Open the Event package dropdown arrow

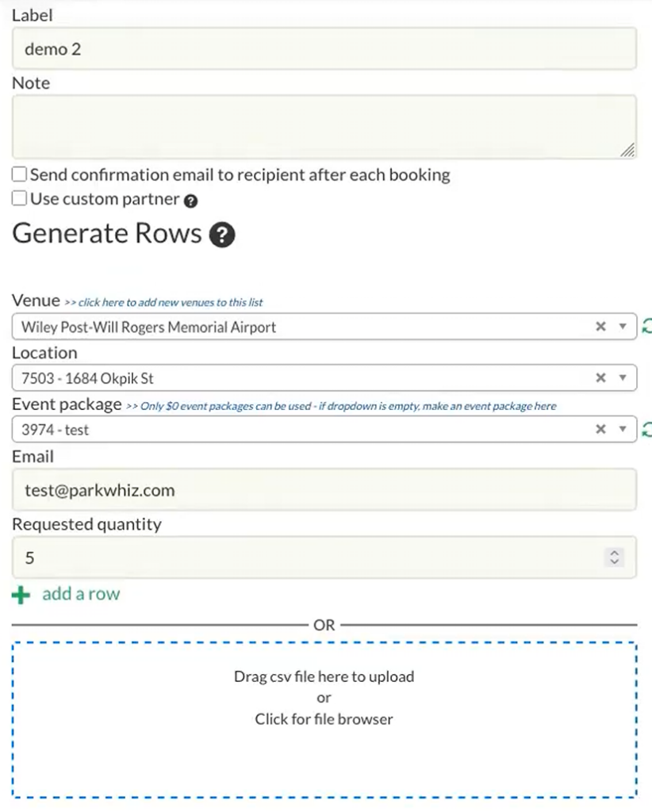[x=623, y=430]
